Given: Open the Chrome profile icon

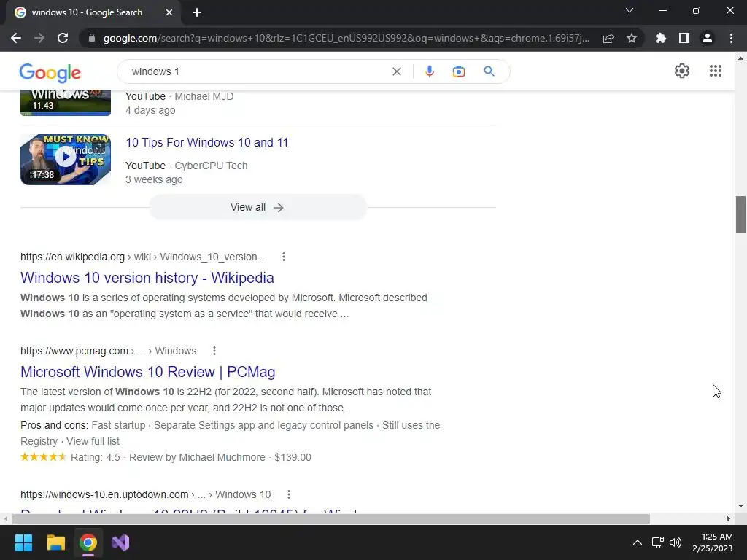Looking at the screenshot, I should (708, 38).
